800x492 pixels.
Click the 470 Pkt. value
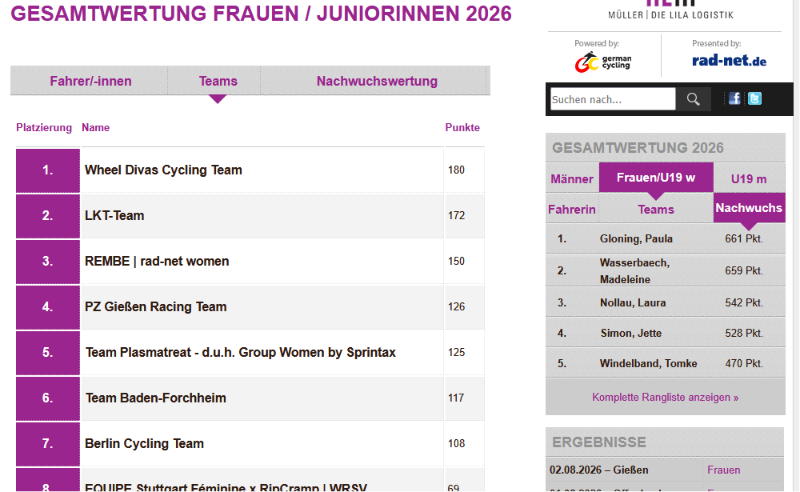pyautogui.click(x=743, y=363)
